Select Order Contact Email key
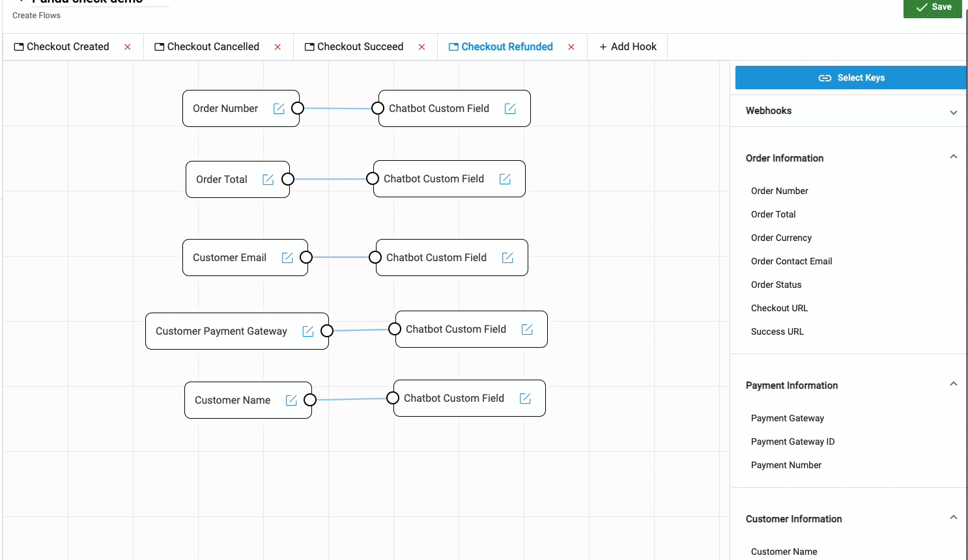The height and width of the screenshot is (560, 968). tap(791, 261)
